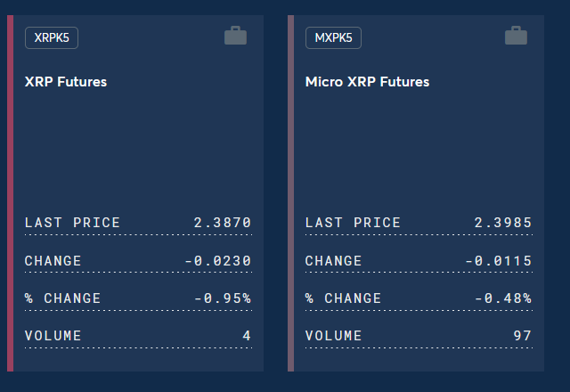
Task: Click the briefcase icon on Micro XRP Futures card
Action: [517, 37]
